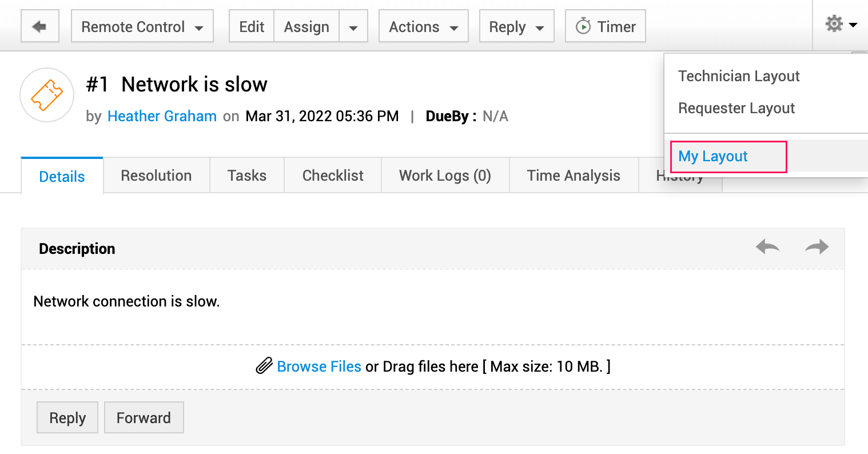Screen dimensions: 868x454
Task: Open the Work Logs (0) tab
Action: point(445,176)
